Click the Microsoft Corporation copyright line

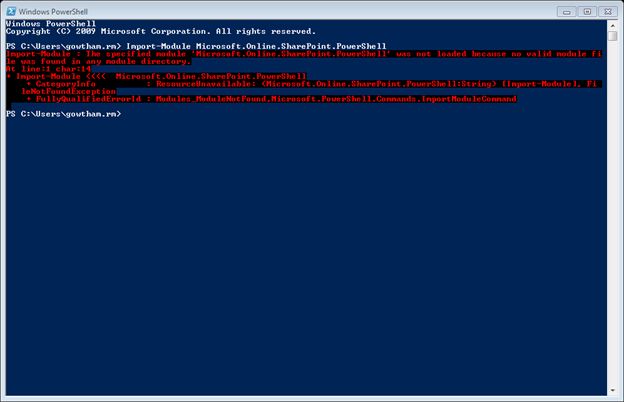160,32
